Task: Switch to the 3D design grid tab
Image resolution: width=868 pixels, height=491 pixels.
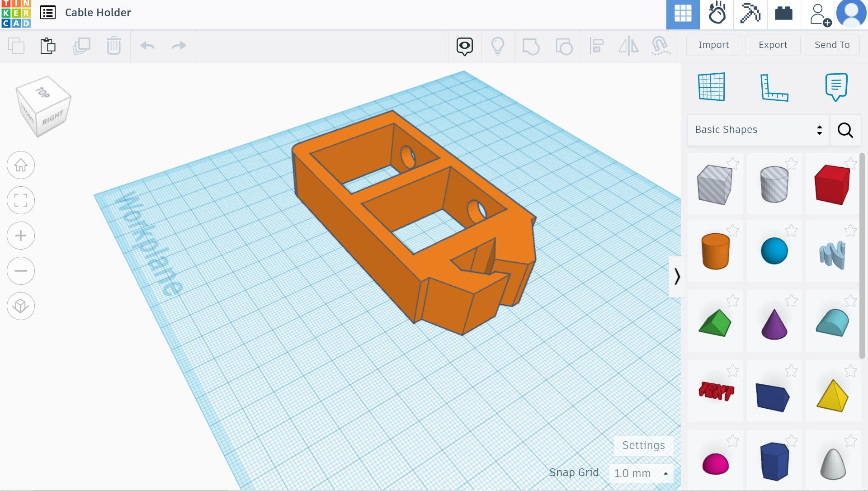Action: 683,14
